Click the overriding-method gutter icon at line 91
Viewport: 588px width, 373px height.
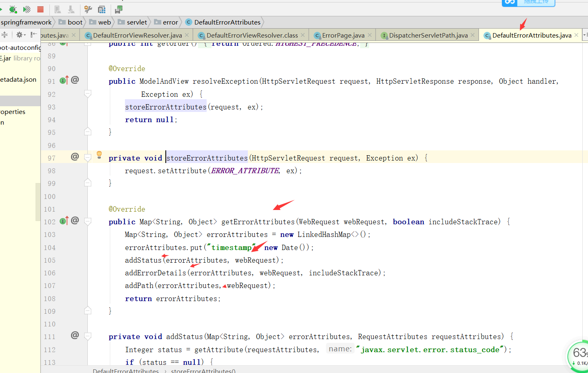pyautogui.click(x=64, y=80)
